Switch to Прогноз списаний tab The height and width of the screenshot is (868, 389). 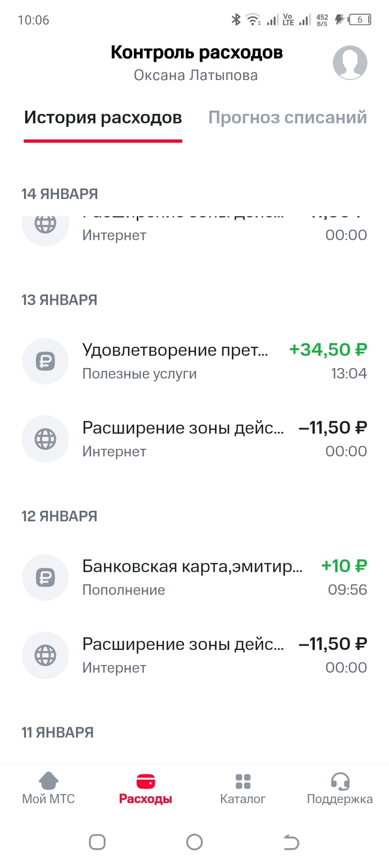tap(287, 118)
